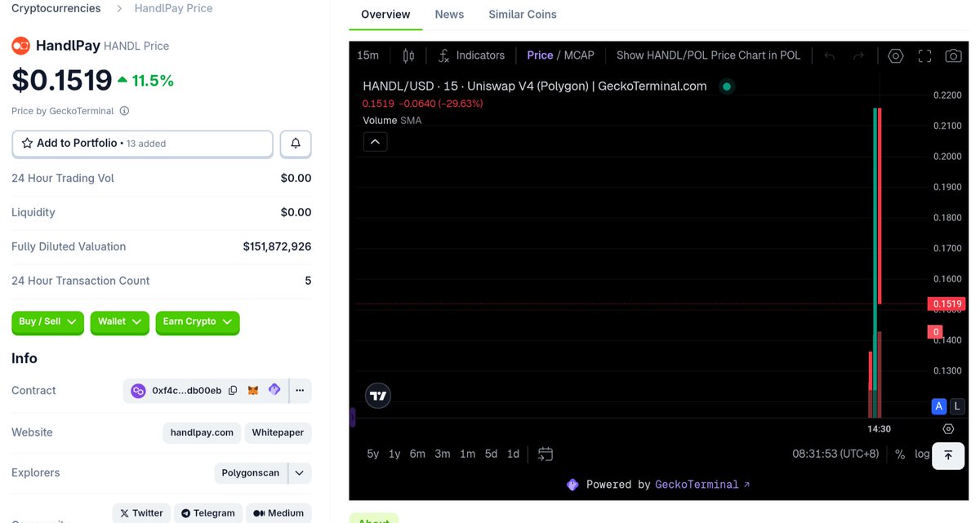Screen dimensions: 980x523
Task: Open the go-to-date calendar icon
Action: click(x=546, y=454)
